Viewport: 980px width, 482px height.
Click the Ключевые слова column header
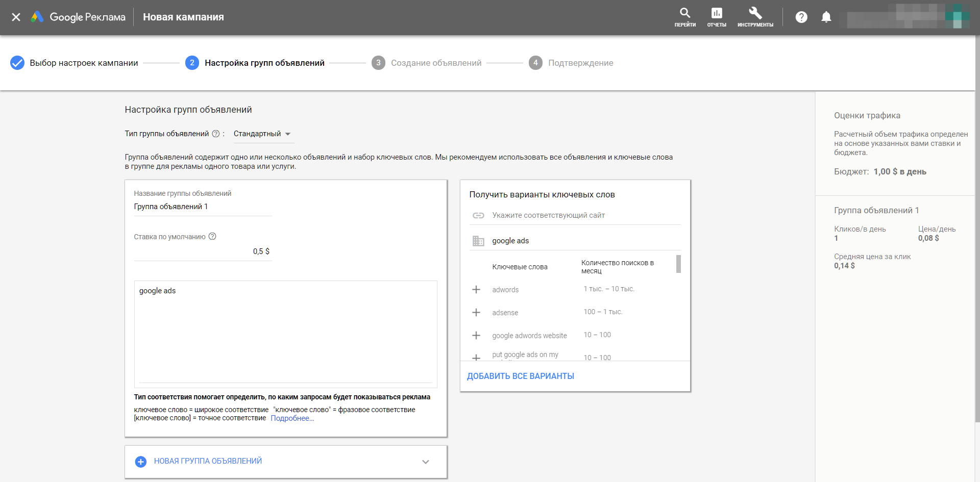520,267
